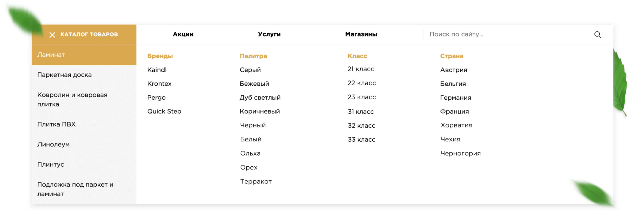Click the Kaindl brand link
644x219 pixels.
click(157, 70)
